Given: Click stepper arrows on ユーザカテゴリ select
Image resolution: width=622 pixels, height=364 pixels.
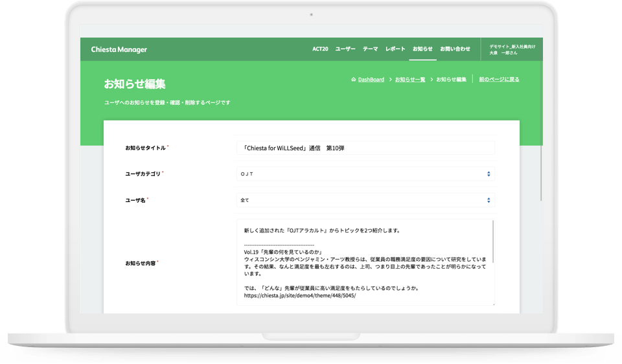Looking at the screenshot, I should point(489,174).
